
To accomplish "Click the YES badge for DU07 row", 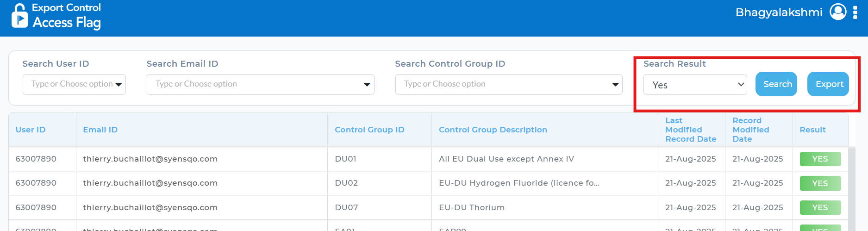I will point(820,208).
